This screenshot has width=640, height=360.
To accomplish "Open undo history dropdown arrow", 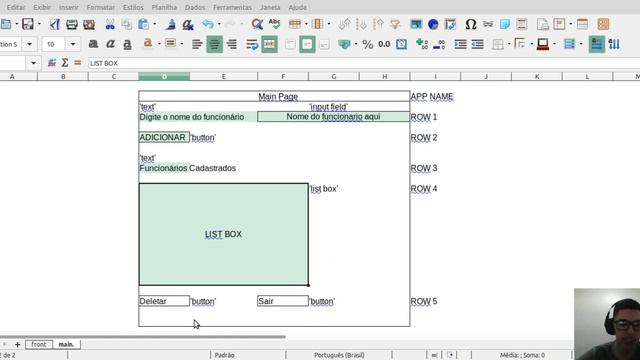I will tap(219, 24).
